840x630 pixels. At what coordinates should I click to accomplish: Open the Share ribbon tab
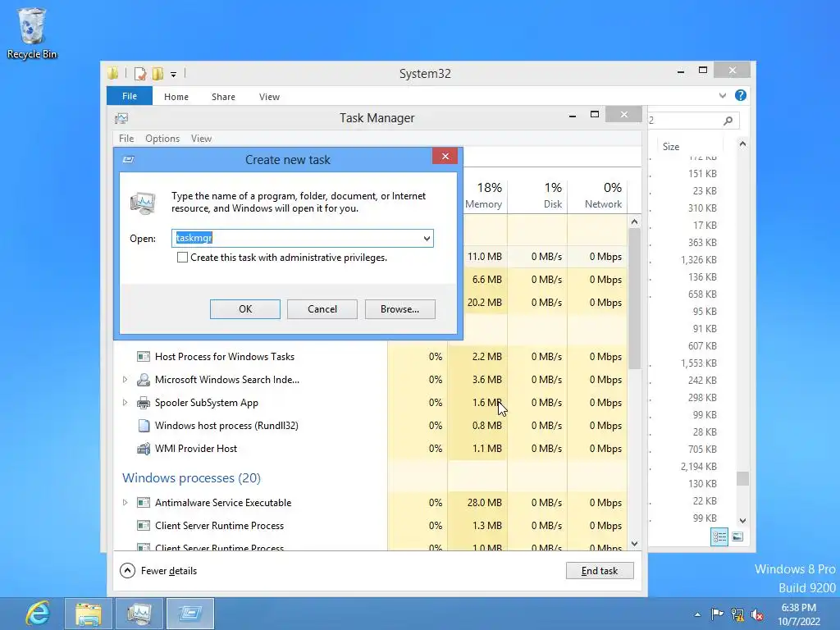(223, 97)
